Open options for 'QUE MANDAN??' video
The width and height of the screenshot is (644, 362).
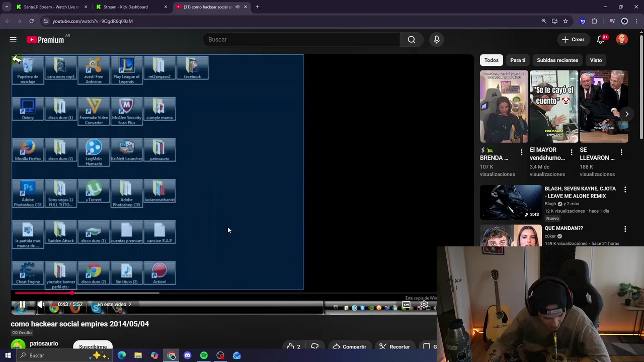(x=625, y=229)
